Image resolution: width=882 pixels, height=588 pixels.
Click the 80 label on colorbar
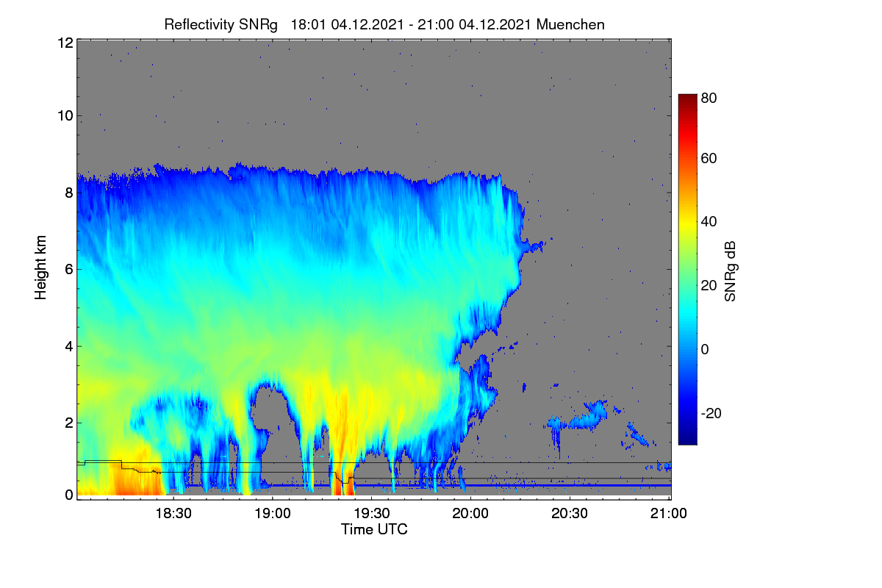tap(709, 96)
